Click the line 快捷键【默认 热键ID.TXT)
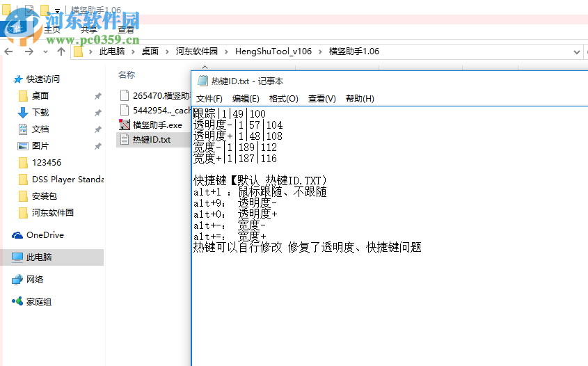This screenshot has height=366, width=588. coord(260,181)
